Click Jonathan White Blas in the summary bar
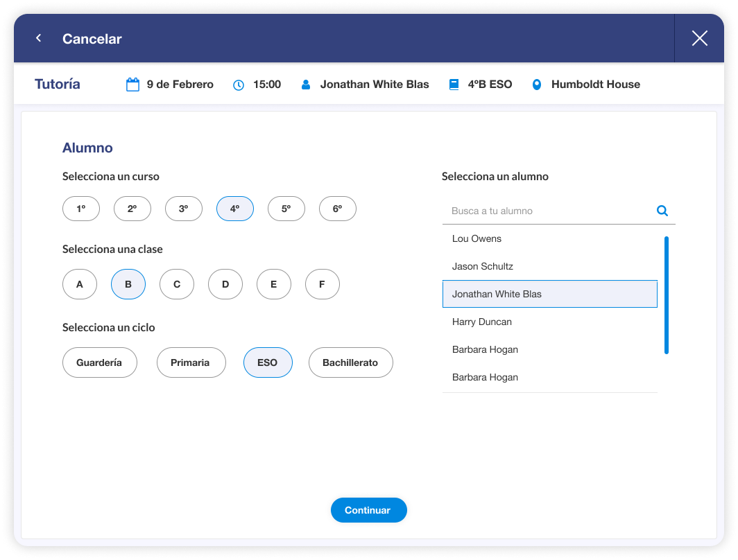The image size is (738, 560). (x=375, y=85)
